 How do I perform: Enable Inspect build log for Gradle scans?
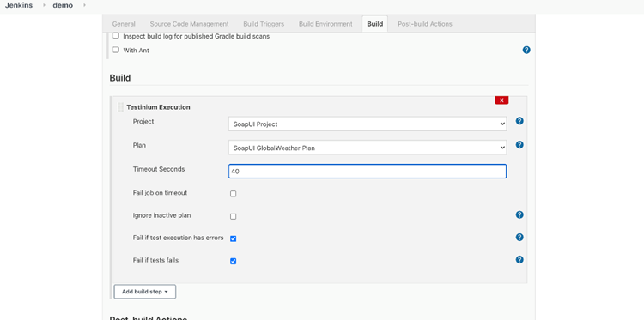click(x=116, y=36)
